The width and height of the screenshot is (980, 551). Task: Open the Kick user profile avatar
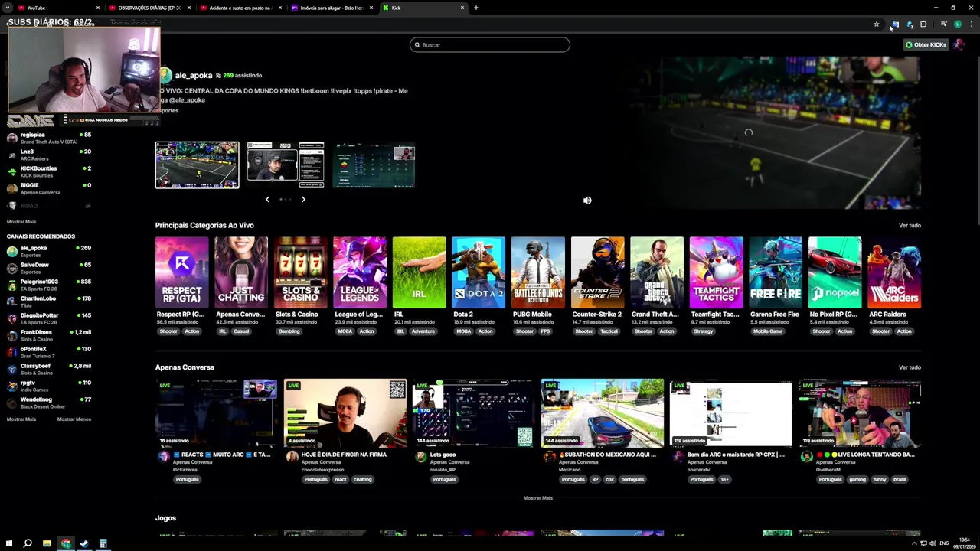click(959, 44)
